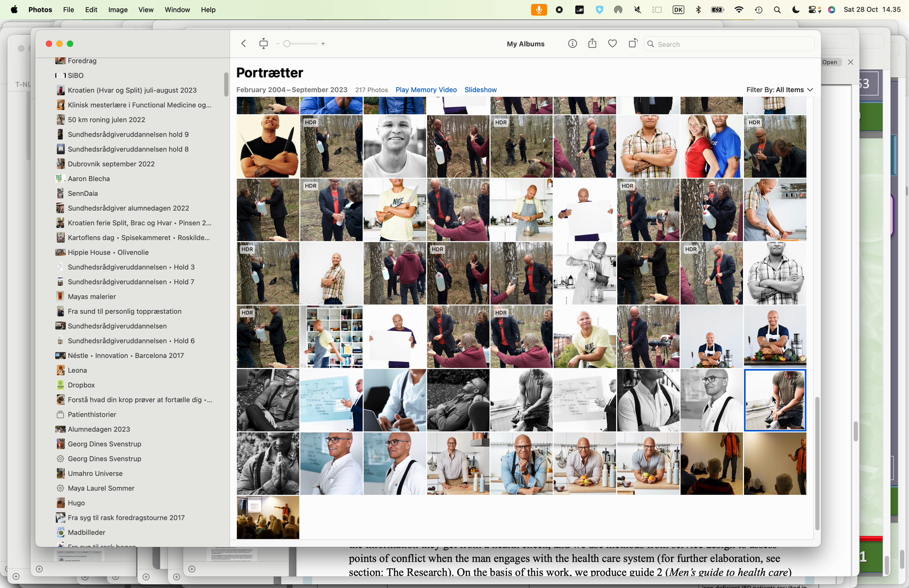
Task: Open the Photos menu
Action: (40, 10)
